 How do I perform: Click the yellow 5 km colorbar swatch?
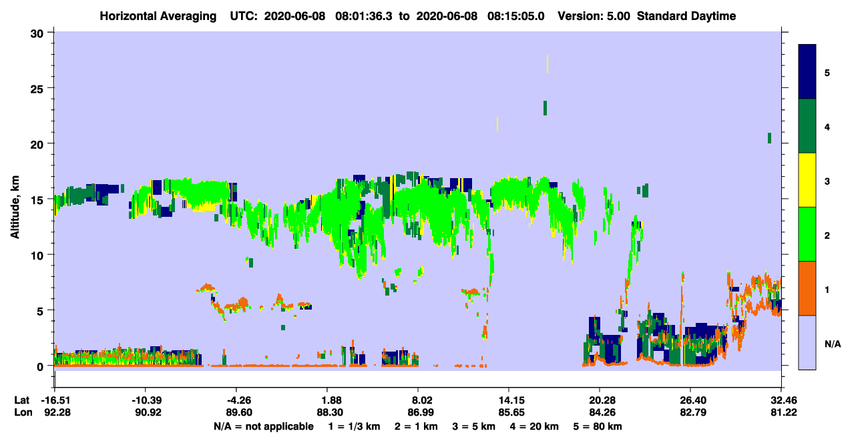coord(807,180)
